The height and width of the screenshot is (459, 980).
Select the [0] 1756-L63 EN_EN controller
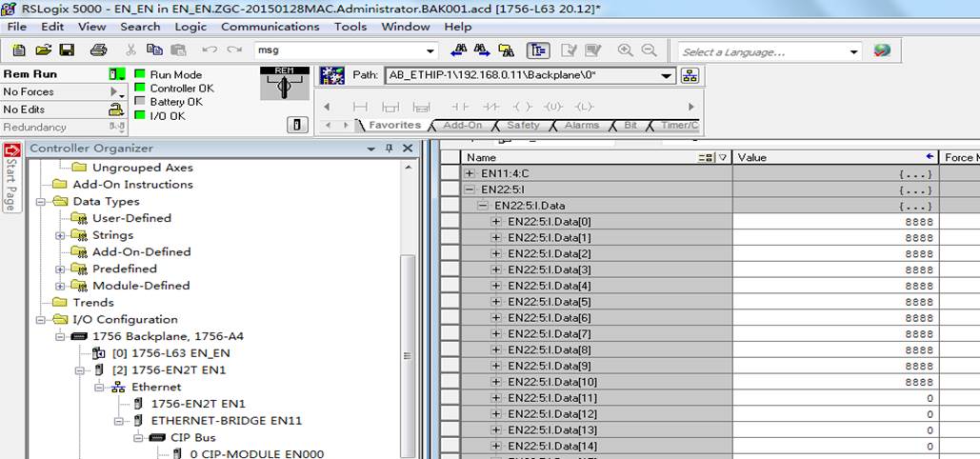click(170, 353)
